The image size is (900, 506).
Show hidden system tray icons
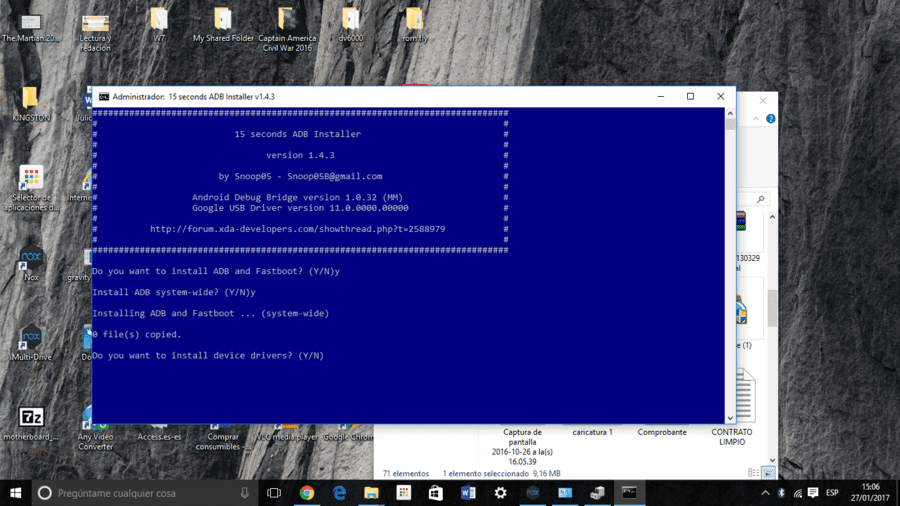click(x=765, y=493)
